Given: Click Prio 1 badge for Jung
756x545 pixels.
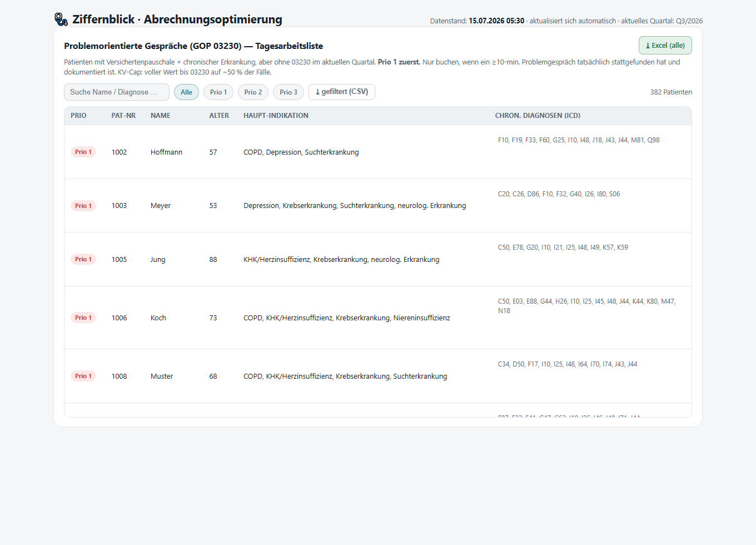Looking at the screenshot, I should [83, 259].
